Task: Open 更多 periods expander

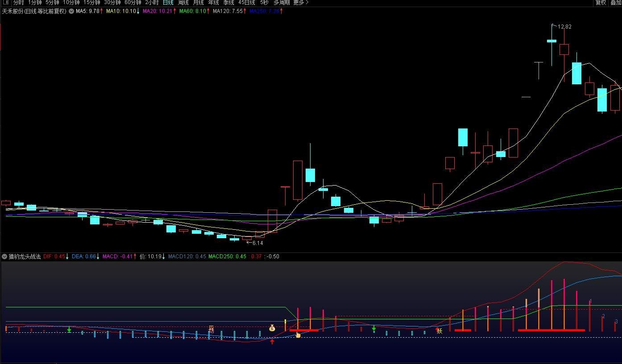Action: [x=300, y=2]
